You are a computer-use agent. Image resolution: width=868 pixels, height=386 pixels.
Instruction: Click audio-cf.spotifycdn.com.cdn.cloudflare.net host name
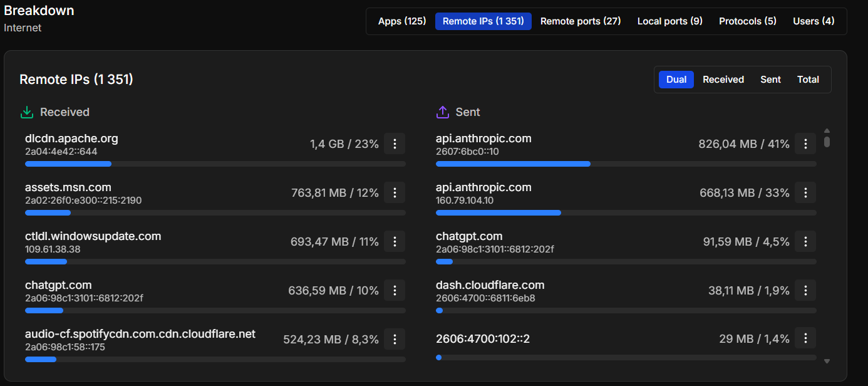pyautogui.click(x=140, y=334)
